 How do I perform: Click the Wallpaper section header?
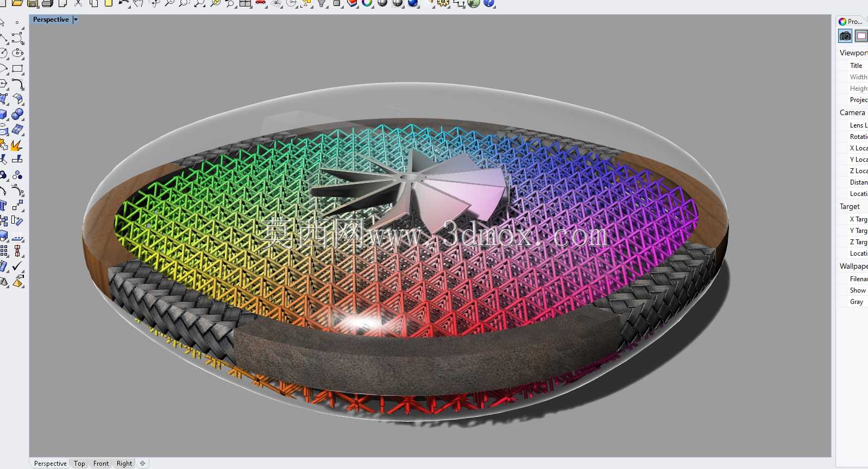click(x=852, y=266)
